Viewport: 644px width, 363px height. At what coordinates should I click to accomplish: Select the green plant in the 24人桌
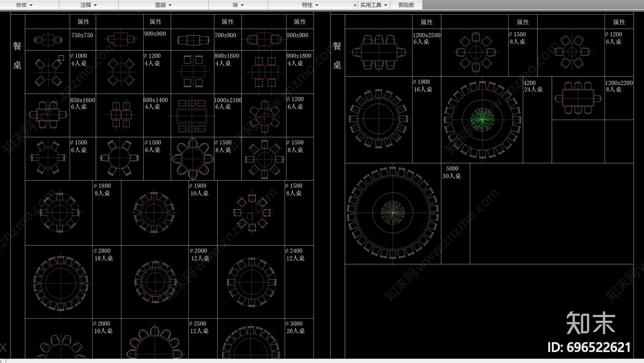482,119
